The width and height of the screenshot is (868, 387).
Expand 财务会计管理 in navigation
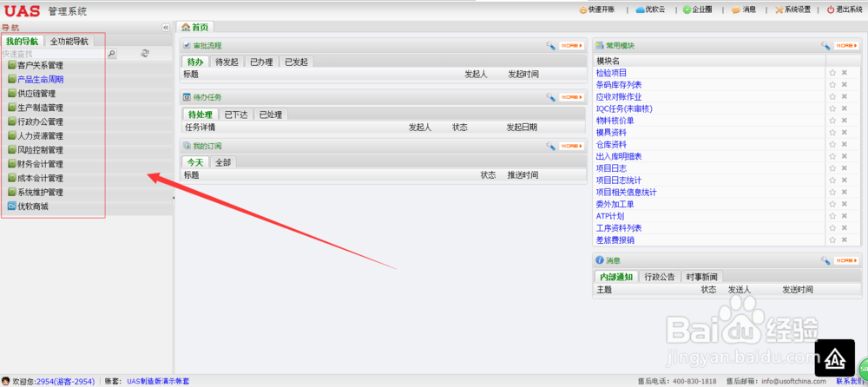[x=40, y=165]
